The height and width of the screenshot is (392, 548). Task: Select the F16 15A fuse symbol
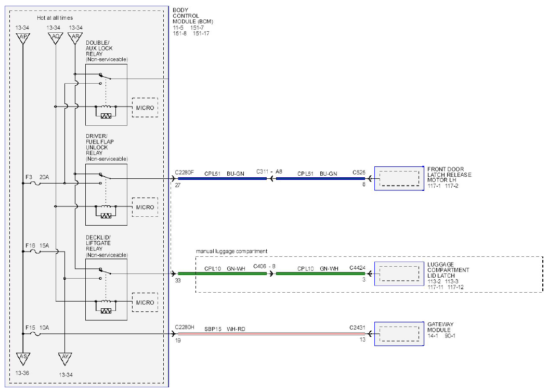point(35,251)
